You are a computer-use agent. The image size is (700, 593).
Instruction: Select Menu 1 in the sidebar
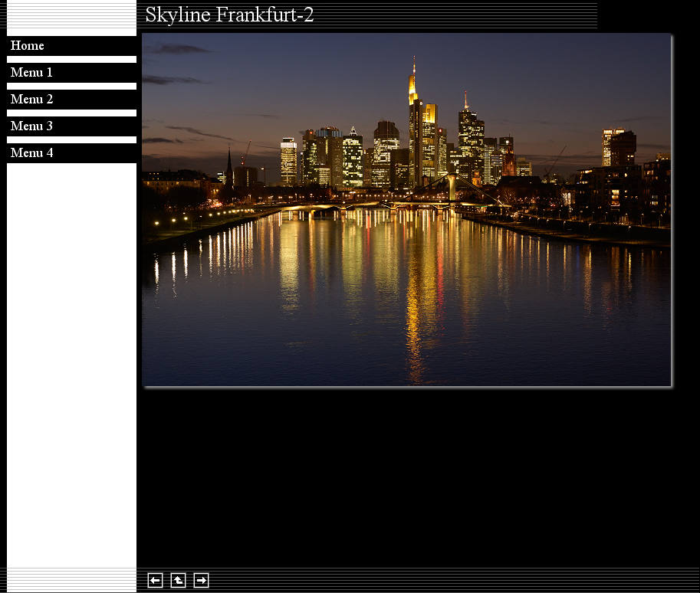coord(31,73)
